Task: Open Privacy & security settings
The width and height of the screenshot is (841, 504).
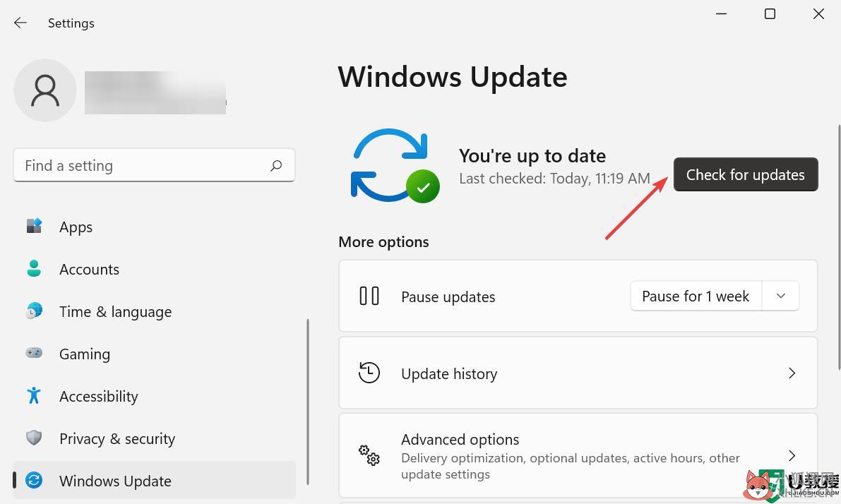Action: tap(154, 438)
